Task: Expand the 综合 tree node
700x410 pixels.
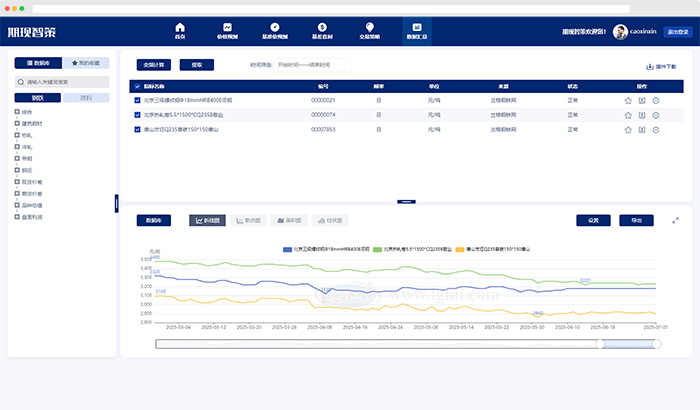Action: [x=18, y=112]
